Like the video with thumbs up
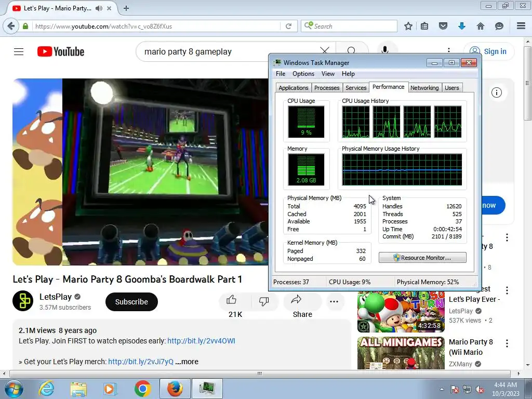Image resolution: width=532 pixels, height=399 pixels. (231, 300)
